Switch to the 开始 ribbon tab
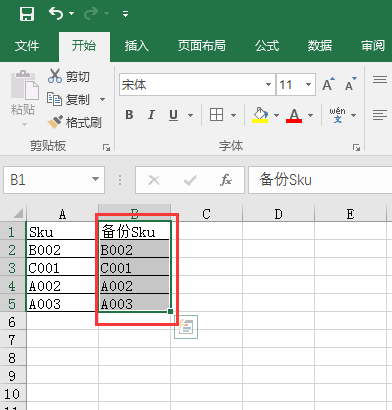Screen dimensions: 392x410 click(x=84, y=46)
